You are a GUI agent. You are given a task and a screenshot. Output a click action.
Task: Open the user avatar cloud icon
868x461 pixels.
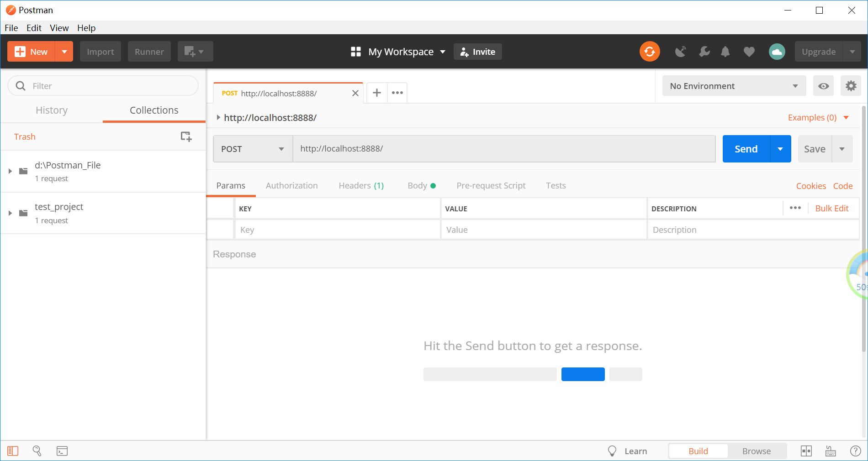click(x=777, y=52)
